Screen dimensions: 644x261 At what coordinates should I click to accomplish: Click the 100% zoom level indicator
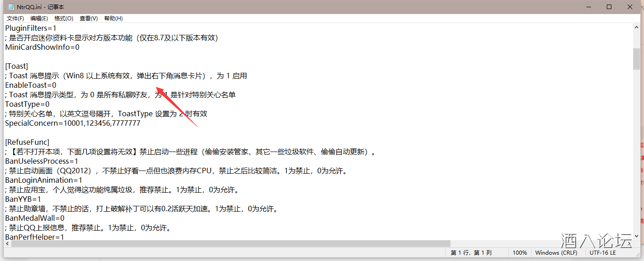pyautogui.click(x=519, y=252)
